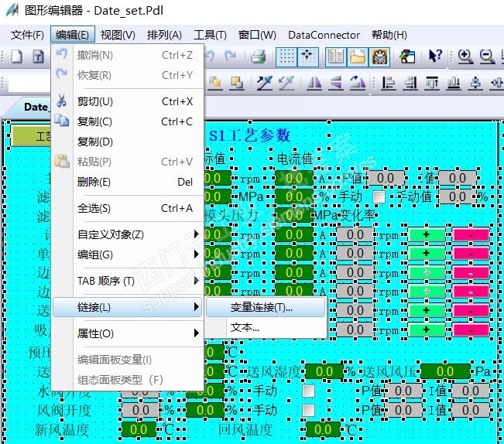504x444 pixels.
Task: Click the 新风温度 0.0 field
Action: tap(139, 429)
